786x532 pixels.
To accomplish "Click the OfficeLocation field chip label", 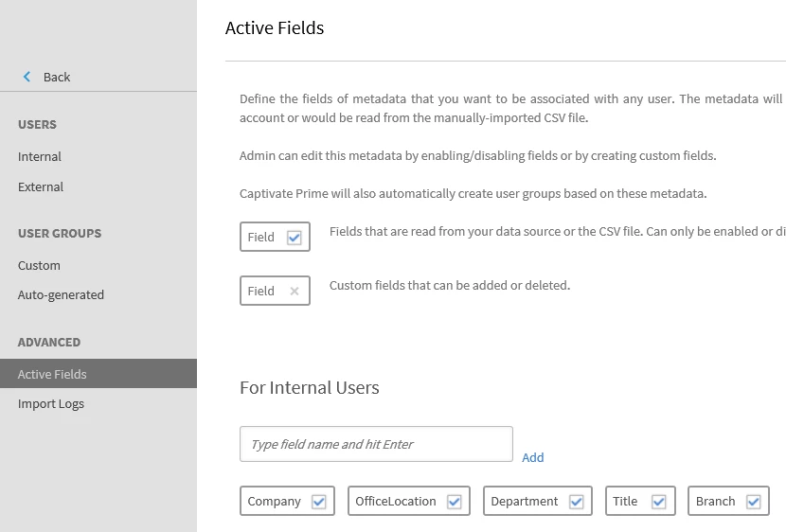I will click(396, 502).
